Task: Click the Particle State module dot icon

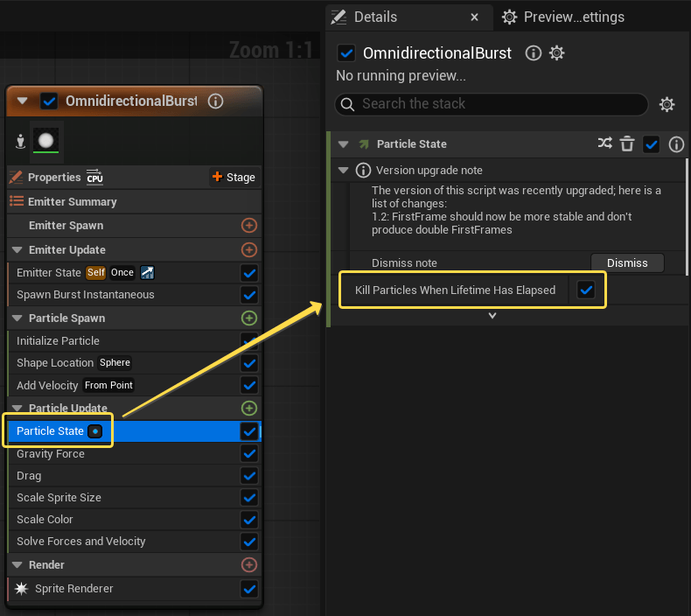Action: (94, 431)
